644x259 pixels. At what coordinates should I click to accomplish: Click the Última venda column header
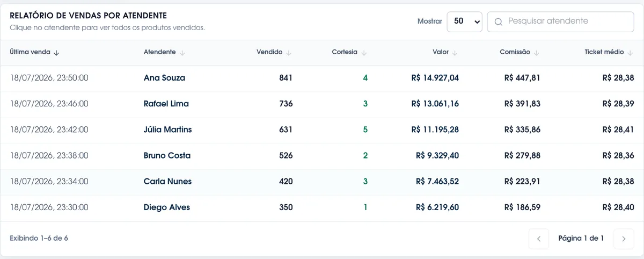[x=30, y=52]
